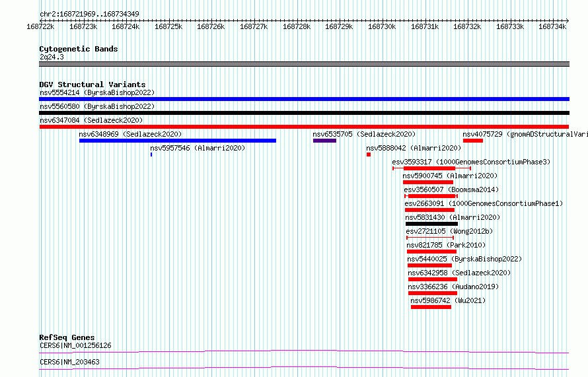Open the esv3560507 (Boomsma2014) label
588x377 pixels.
tap(451, 189)
